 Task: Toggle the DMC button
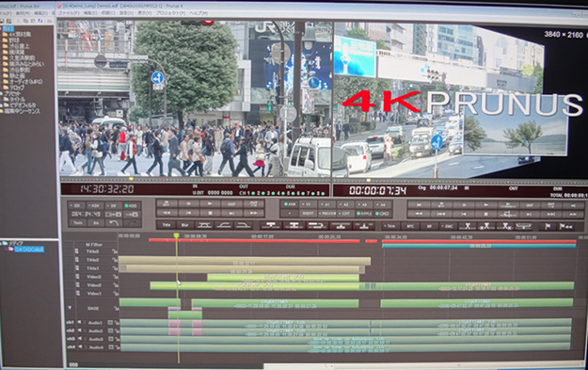tap(448, 226)
